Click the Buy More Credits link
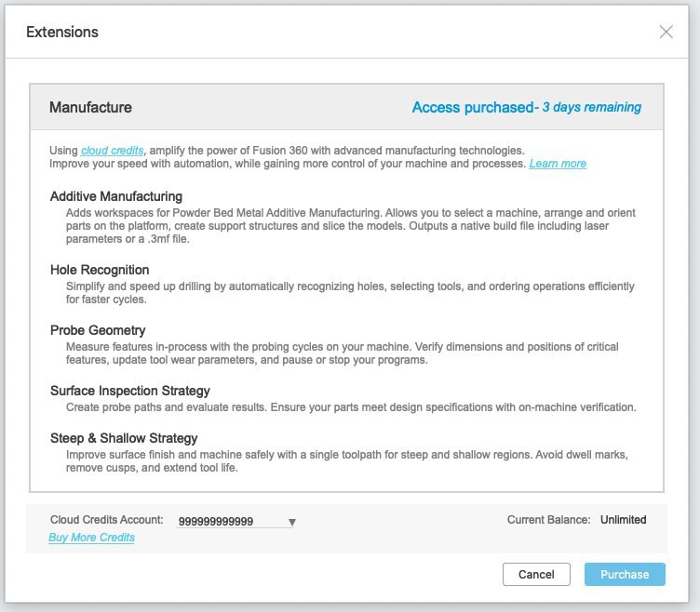 click(91, 538)
